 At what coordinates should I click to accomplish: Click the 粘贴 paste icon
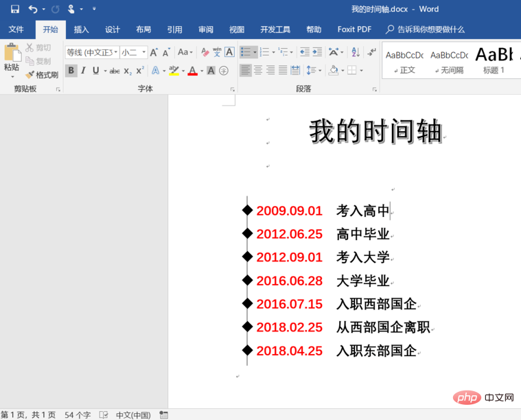tap(12, 52)
